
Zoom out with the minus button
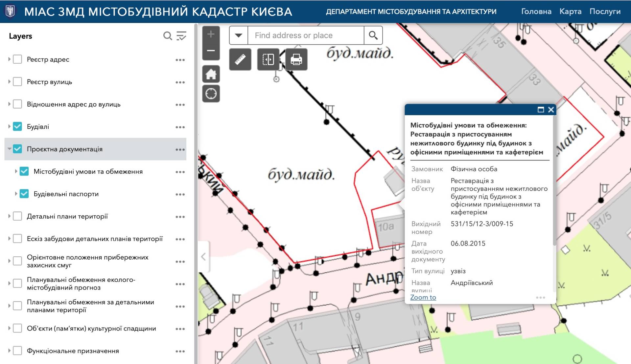click(211, 51)
